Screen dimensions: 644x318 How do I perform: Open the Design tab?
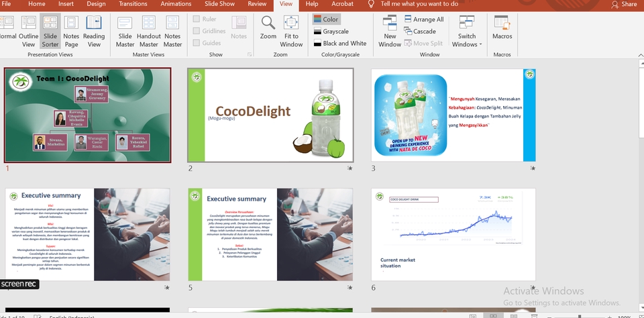pos(96,4)
